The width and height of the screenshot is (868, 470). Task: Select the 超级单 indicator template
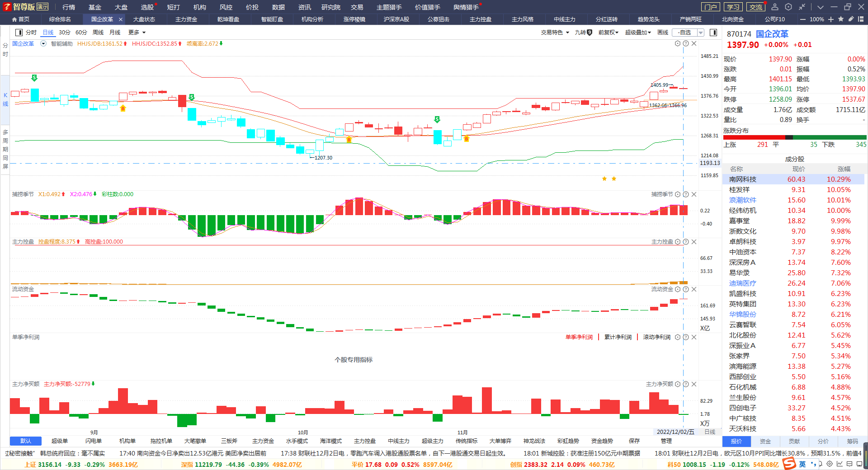(x=60, y=441)
